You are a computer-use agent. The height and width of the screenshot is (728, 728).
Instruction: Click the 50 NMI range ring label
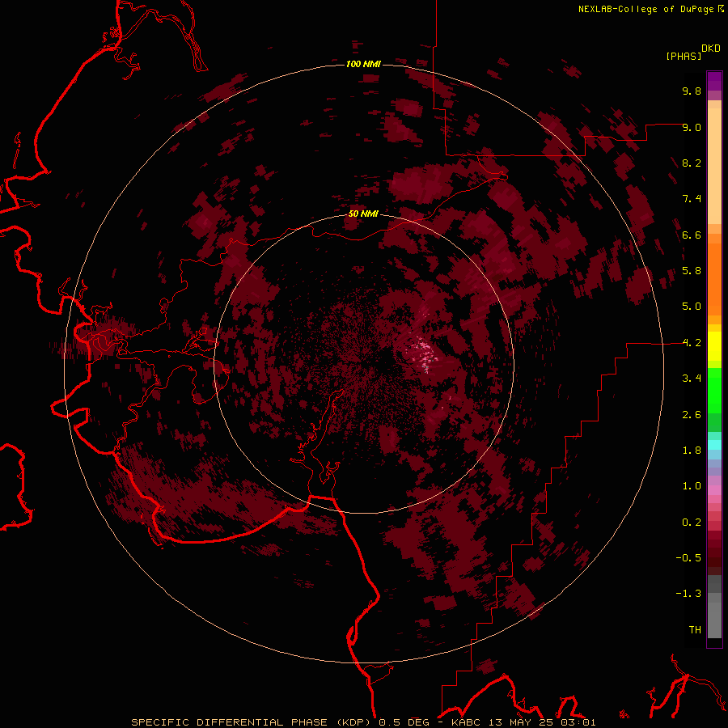coord(363,214)
